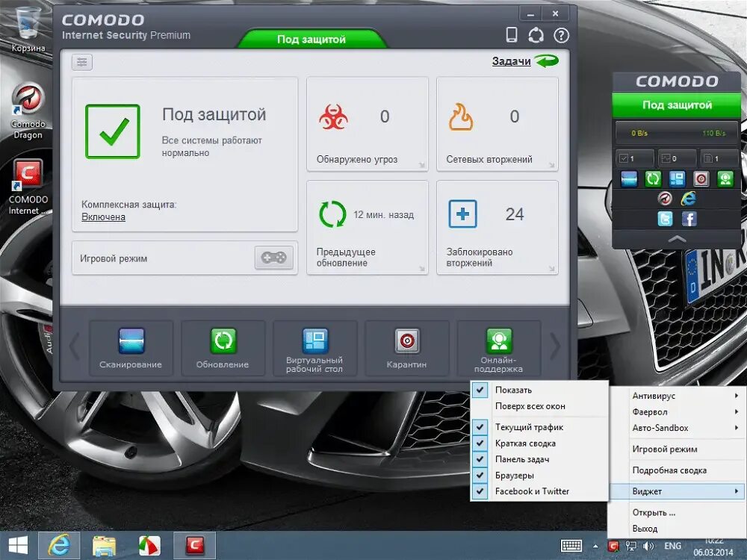Open File Explorer on the taskbar
Viewport: 747px width, 560px height.
103,546
